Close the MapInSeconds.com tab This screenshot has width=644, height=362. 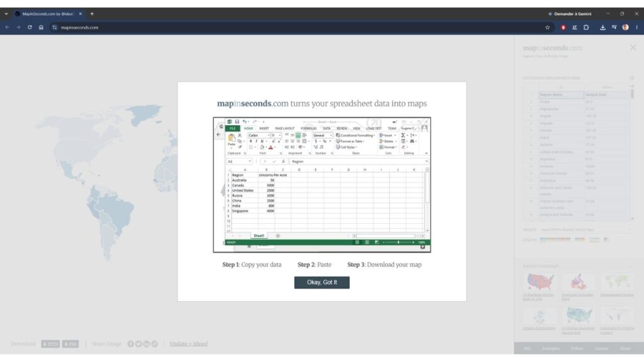click(x=80, y=14)
